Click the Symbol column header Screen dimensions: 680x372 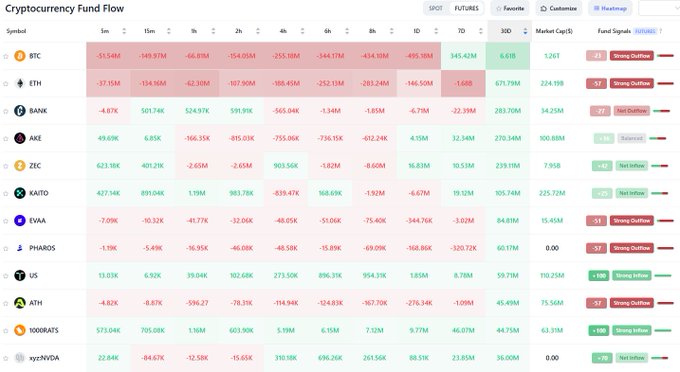point(16,31)
